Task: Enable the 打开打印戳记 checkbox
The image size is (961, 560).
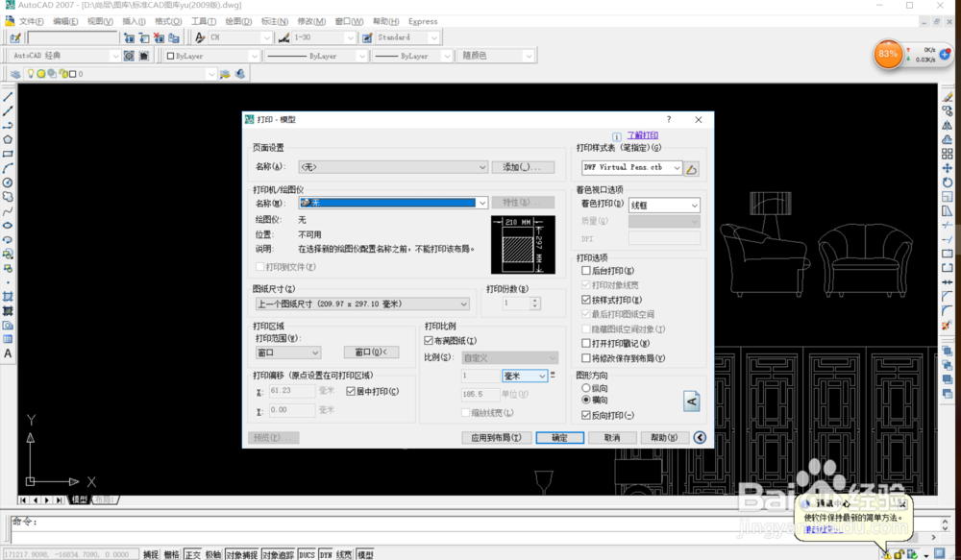Action: point(586,343)
